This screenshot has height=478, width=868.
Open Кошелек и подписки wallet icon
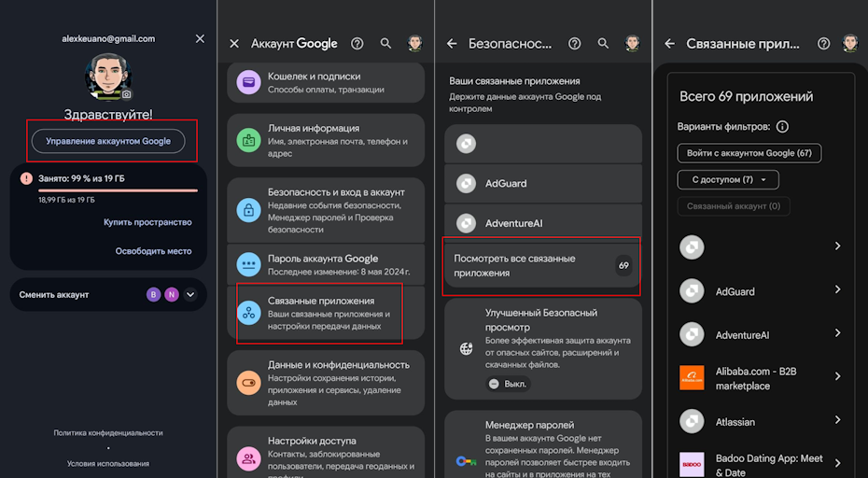coord(248,82)
